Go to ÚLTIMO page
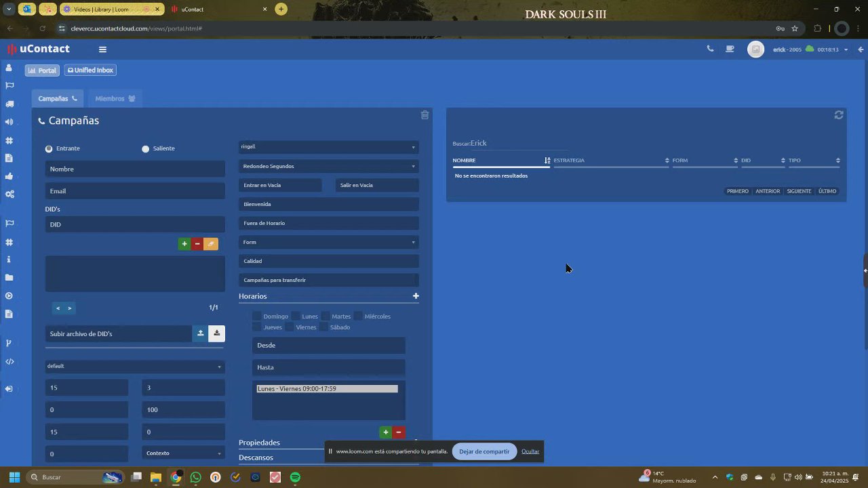 tap(827, 191)
